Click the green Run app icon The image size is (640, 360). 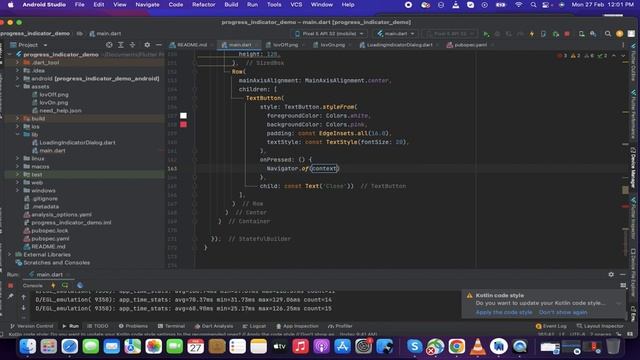486,34
